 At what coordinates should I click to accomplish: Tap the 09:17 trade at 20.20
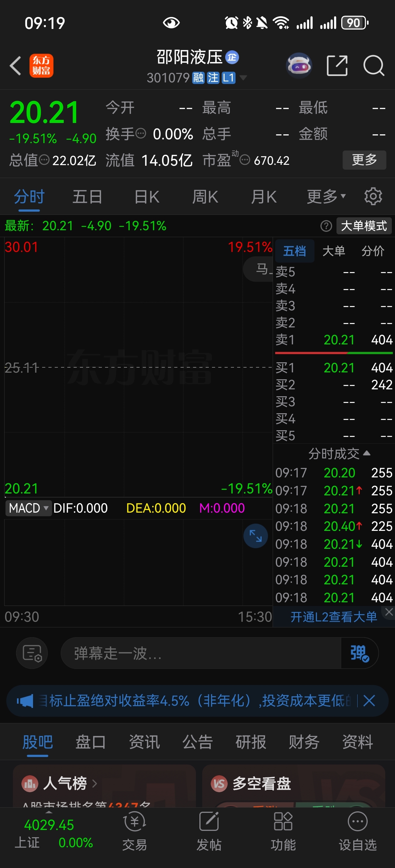coord(334,473)
